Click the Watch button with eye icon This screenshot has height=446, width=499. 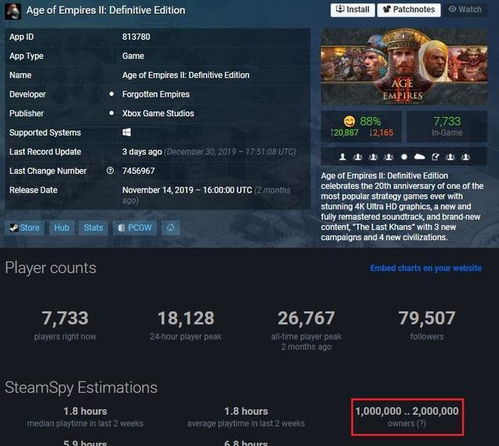[x=465, y=10]
